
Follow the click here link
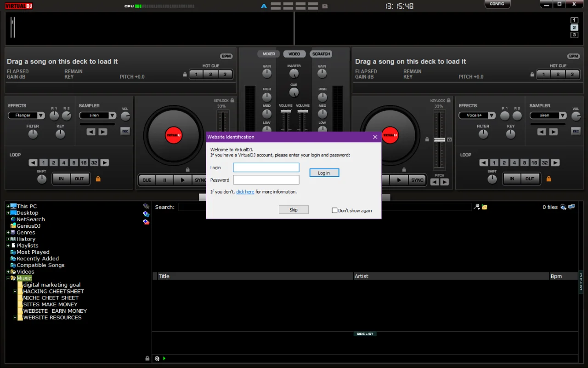245,192
